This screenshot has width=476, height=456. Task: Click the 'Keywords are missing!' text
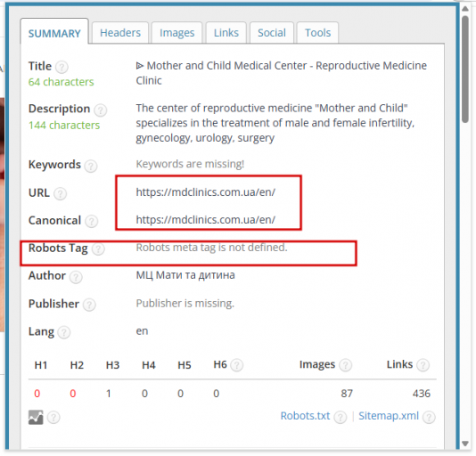click(x=190, y=164)
